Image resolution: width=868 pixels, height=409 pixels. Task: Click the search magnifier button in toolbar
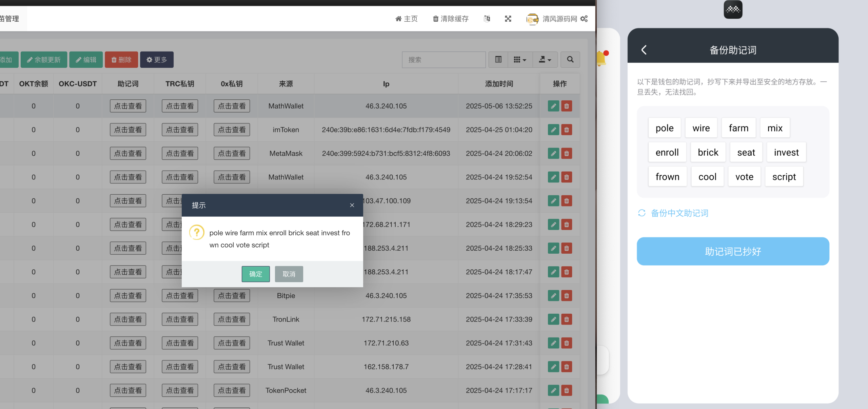click(570, 60)
